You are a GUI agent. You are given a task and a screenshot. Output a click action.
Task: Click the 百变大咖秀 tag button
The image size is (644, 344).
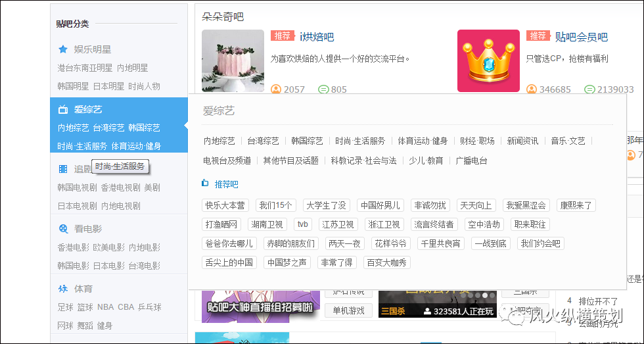387,262
